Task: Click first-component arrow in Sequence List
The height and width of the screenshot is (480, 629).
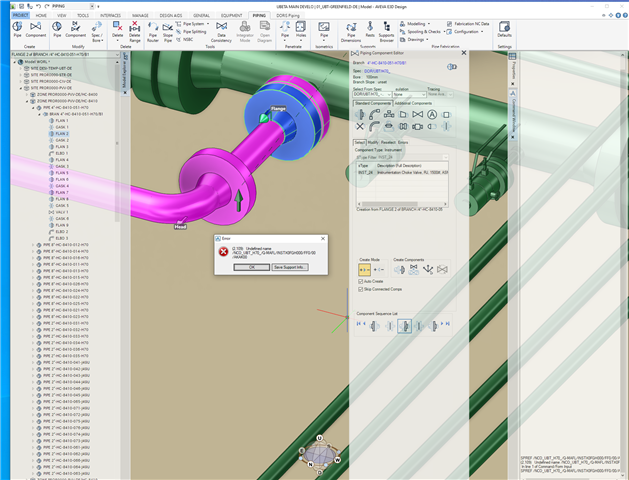Action: [x=359, y=324]
